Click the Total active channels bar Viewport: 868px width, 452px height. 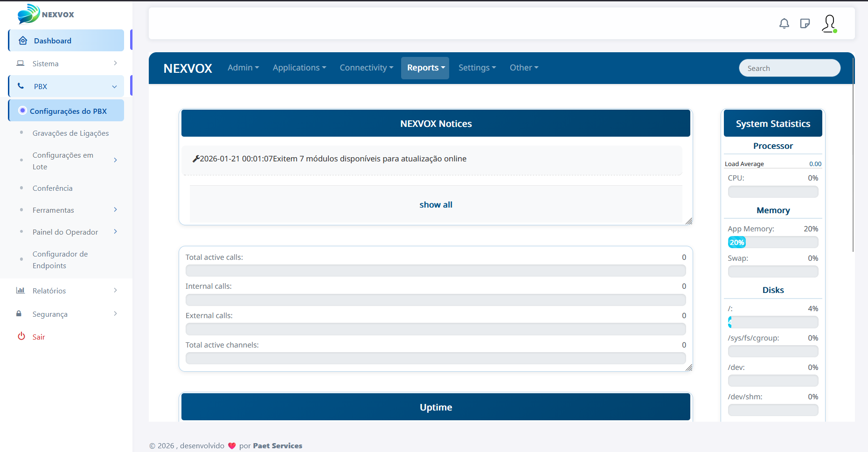[x=436, y=358]
